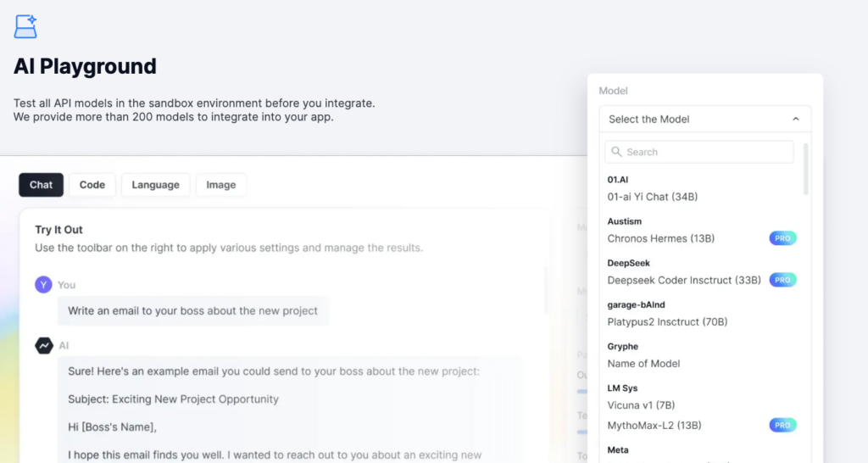Click the PRO badge beside Deepseek Coder Insctruct
The height and width of the screenshot is (463, 868).
tap(782, 280)
